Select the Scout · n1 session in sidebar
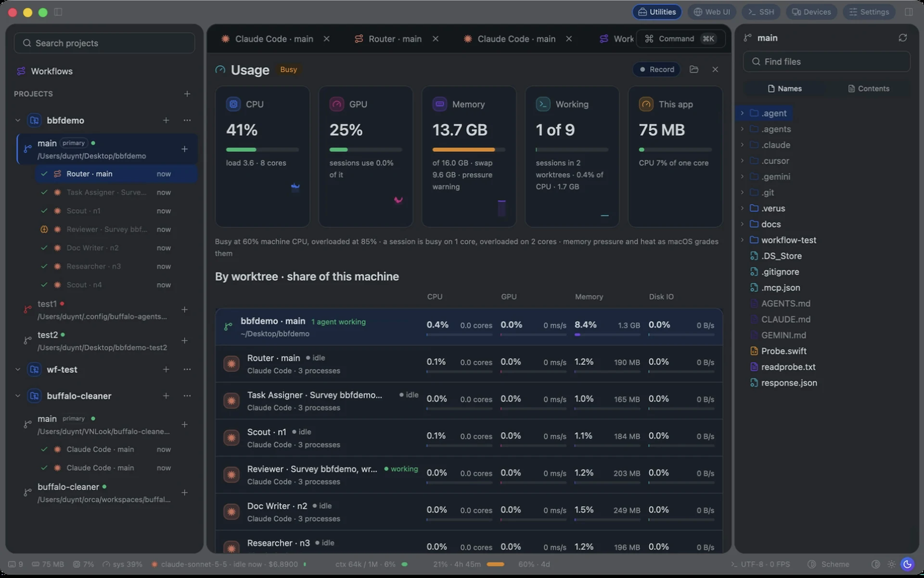This screenshot has width=924, height=578. 116,211
